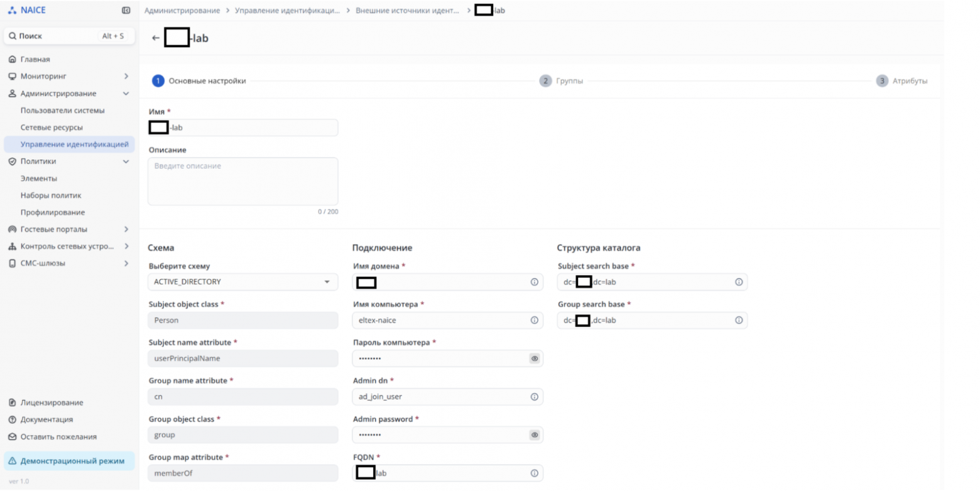Collapse the sidebar using the top panel icon
Image resolution: width=980 pixels, height=491 pixels.
click(x=126, y=11)
